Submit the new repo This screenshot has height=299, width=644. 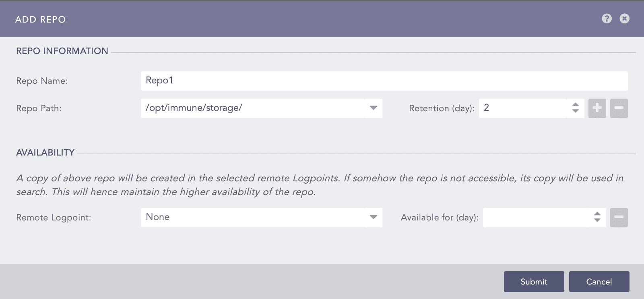click(x=534, y=281)
